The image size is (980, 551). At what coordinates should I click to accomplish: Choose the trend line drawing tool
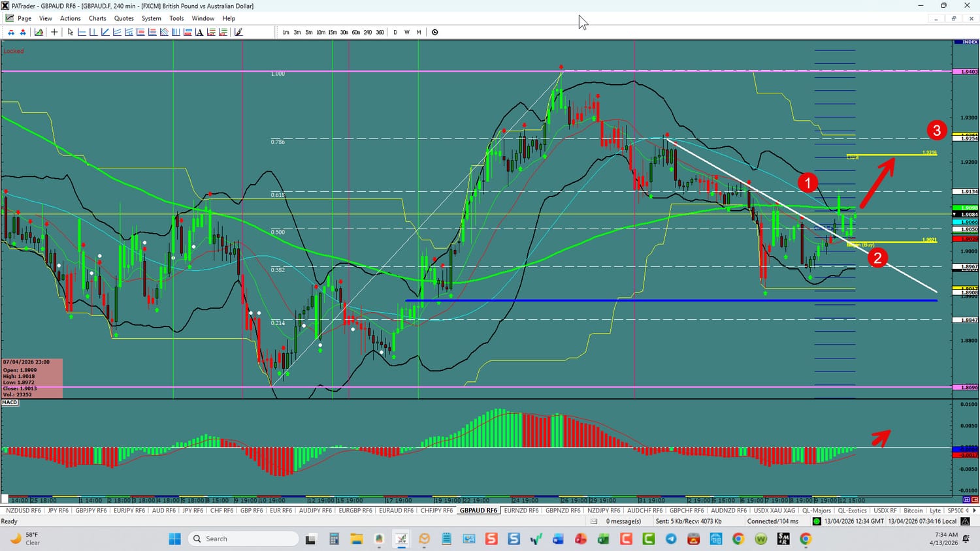(x=105, y=32)
